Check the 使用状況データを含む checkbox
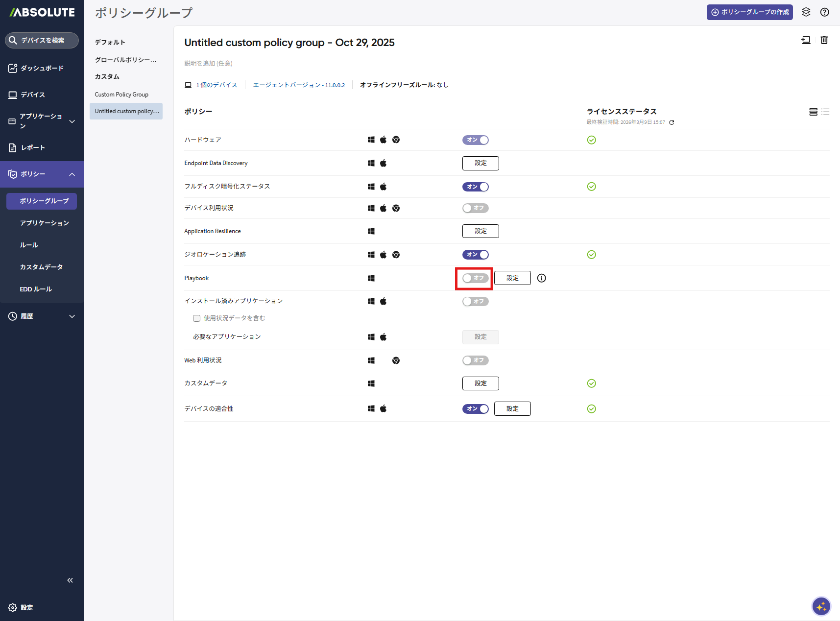This screenshot has width=840, height=621. (x=197, y=318)
